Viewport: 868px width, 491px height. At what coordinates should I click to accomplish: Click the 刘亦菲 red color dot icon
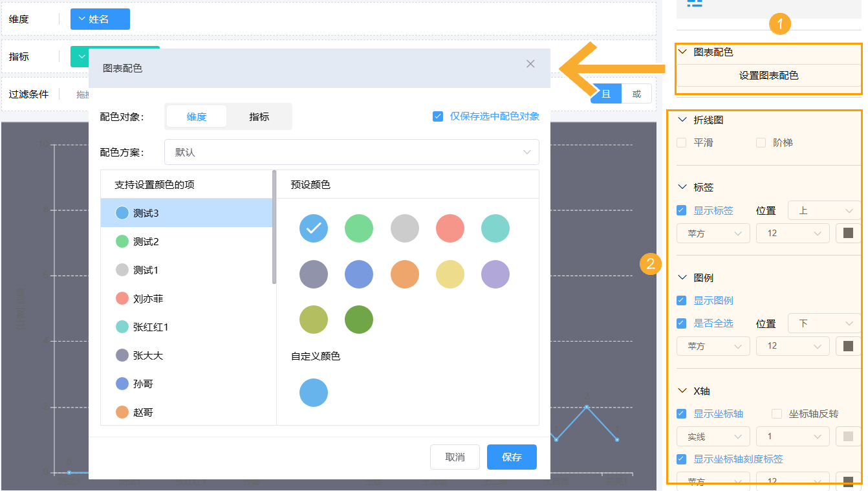point(122,298)
